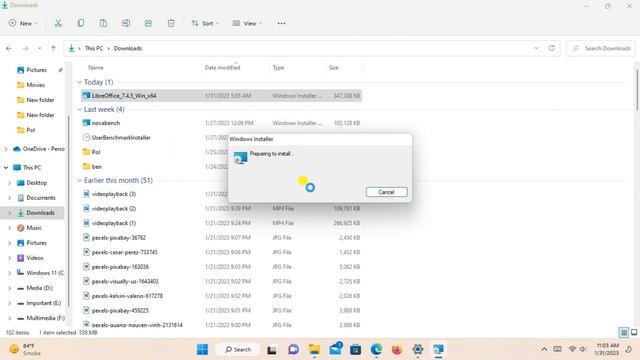This screenshot has width=640, height=360.
Task: Select Important (E:) drive
Action: (44, 303)
